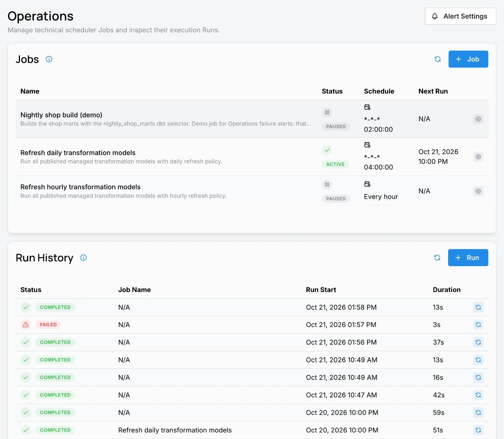The image size is (504, 439).
Task: Click active check icon of daily refresh job
Action: [x=327, y=150]
